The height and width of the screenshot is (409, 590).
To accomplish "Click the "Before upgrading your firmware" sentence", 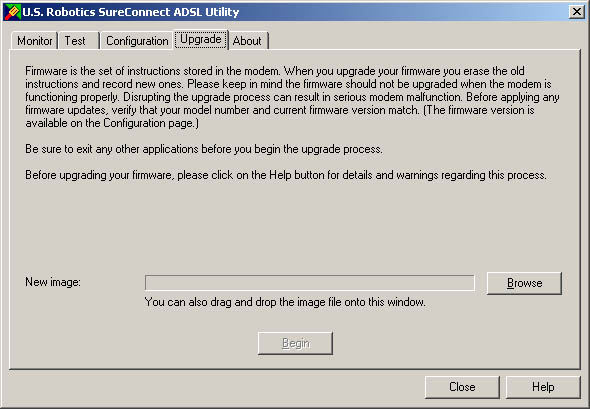I will (286, 175).
